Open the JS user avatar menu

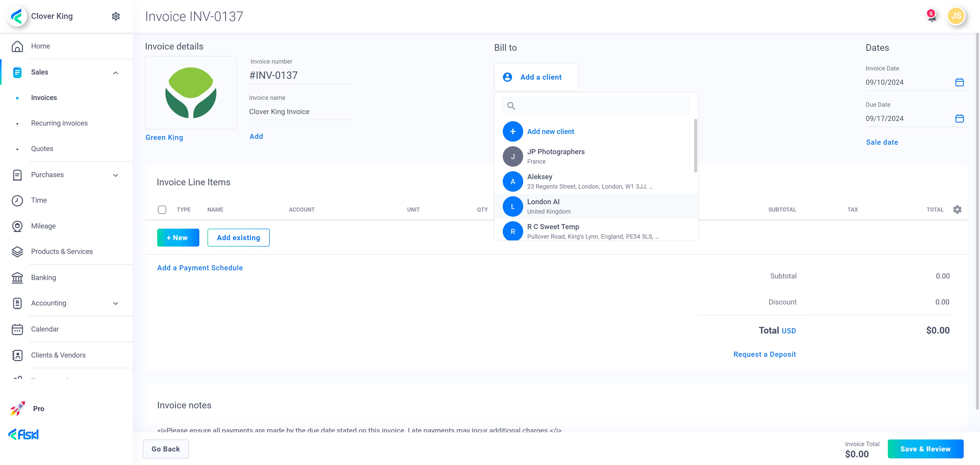coord(956,16)
